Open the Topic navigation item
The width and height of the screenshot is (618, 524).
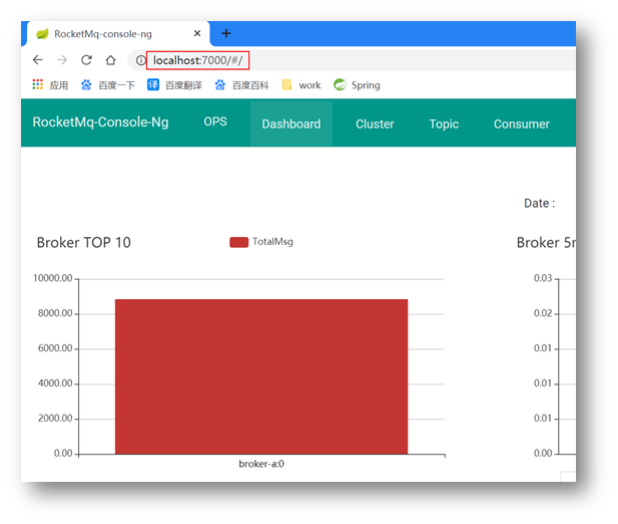(x=444, y=124)
